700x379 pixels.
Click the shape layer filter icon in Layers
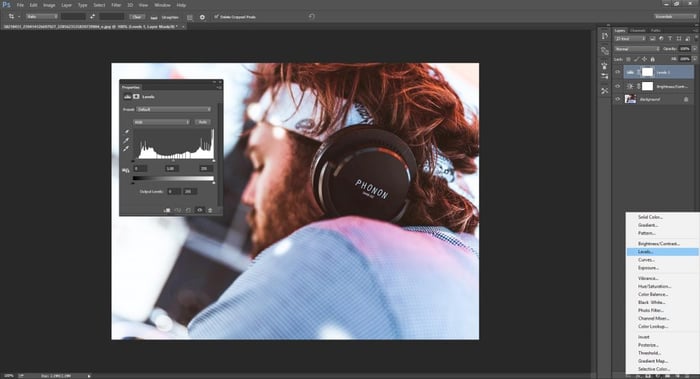[x=679, y=39]
